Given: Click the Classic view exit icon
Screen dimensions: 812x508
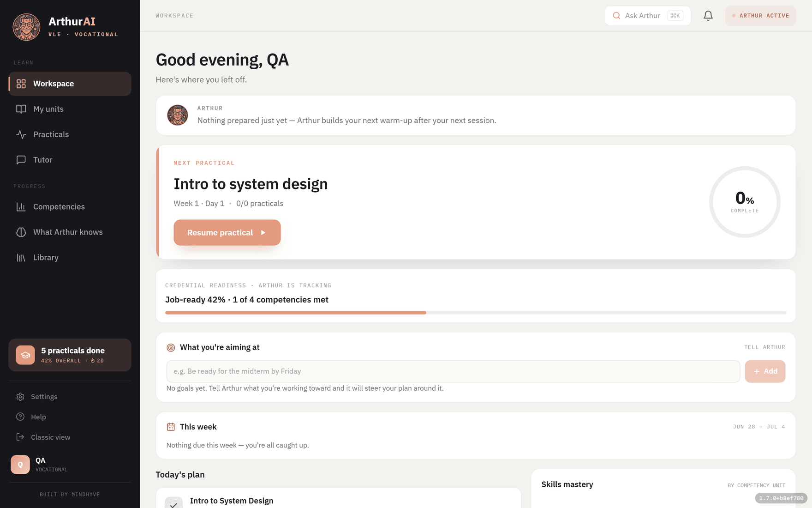Looking at the screenshot, I should point(20,437).
